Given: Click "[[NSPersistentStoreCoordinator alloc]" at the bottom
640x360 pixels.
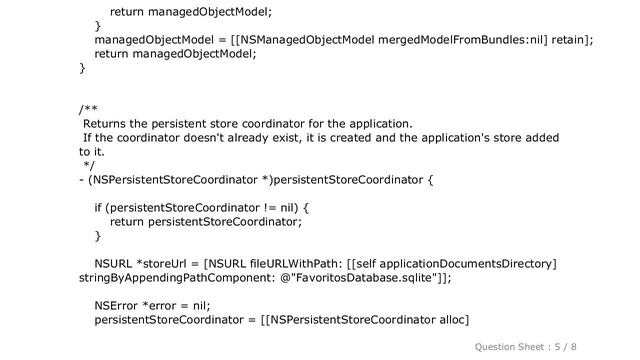Looking at the screenshot, I should [365, 320].
